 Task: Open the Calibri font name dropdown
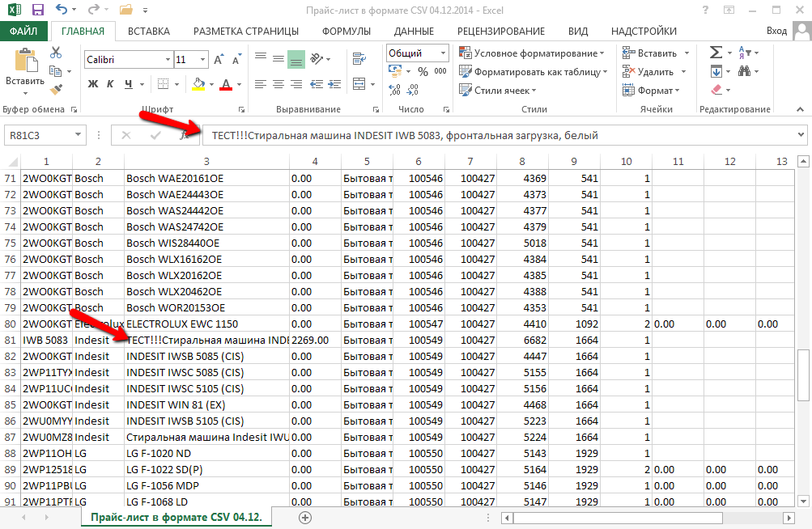tap(168, 60)
